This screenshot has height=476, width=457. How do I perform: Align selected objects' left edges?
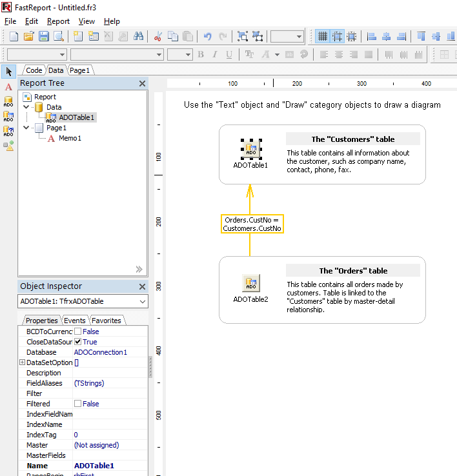tap(371, 36)
